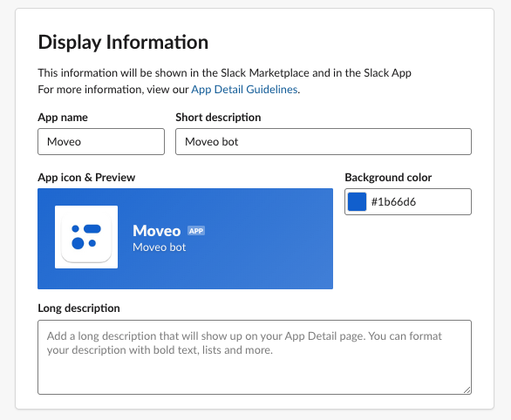Open the App Detail Guidelines link
Screen dimensions: 511x420
[x=244, y=89]
